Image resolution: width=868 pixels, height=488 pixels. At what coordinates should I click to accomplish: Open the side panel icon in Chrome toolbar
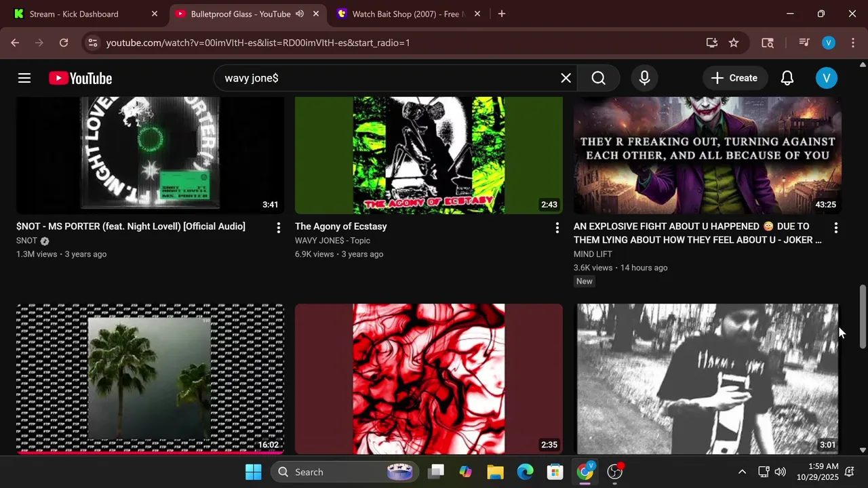[x=768, y=43]
